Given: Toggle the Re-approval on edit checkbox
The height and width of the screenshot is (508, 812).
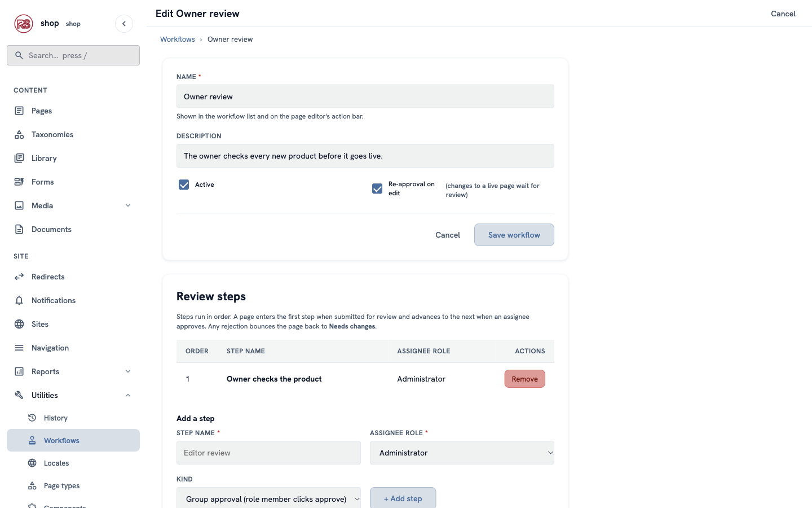Looking at the screenshot, I should pos(377,189).
